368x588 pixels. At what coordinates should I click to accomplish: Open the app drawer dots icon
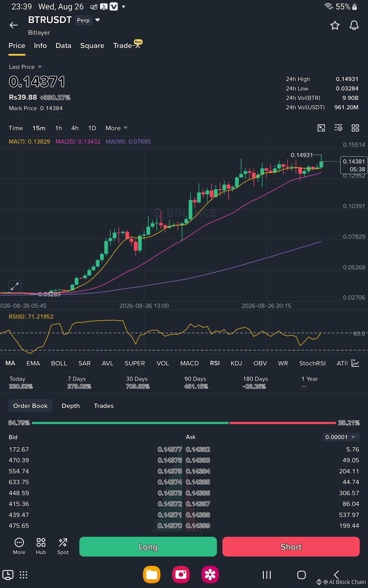point(23,575)
